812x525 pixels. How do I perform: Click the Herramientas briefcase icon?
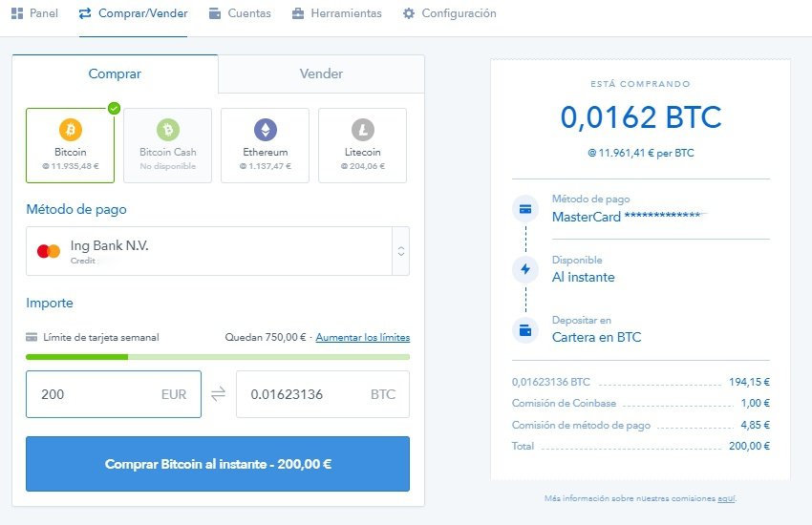pos(298,13)
